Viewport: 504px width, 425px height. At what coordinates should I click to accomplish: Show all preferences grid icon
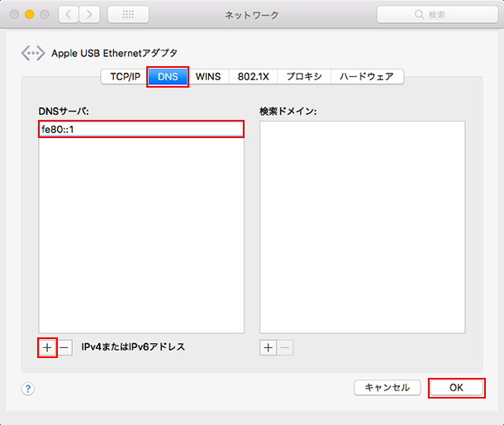(x=128, y=15)
